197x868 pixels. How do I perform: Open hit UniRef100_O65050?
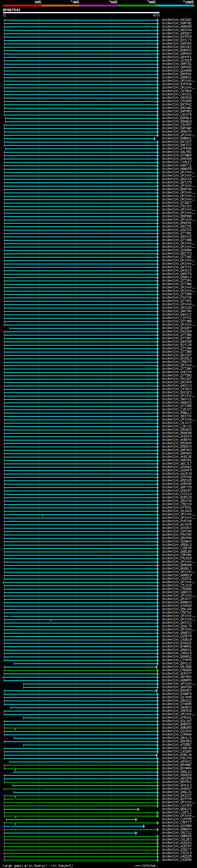pyautogui.click(x=176, y=43)
